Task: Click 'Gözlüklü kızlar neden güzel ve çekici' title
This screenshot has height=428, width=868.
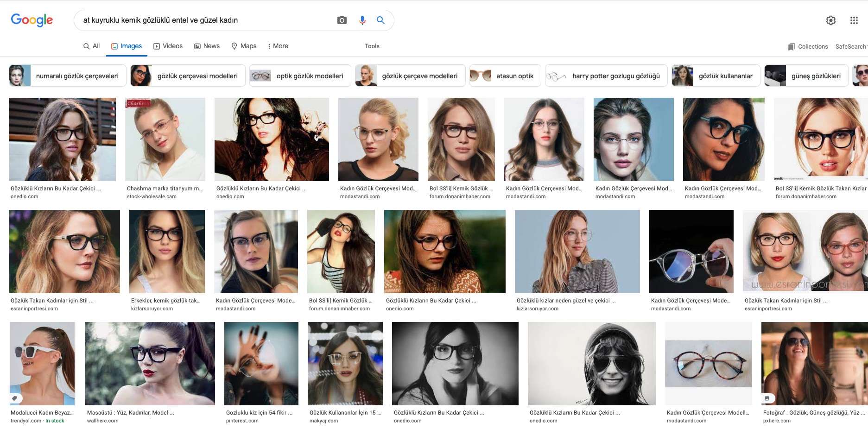Action: coord(566,301)
